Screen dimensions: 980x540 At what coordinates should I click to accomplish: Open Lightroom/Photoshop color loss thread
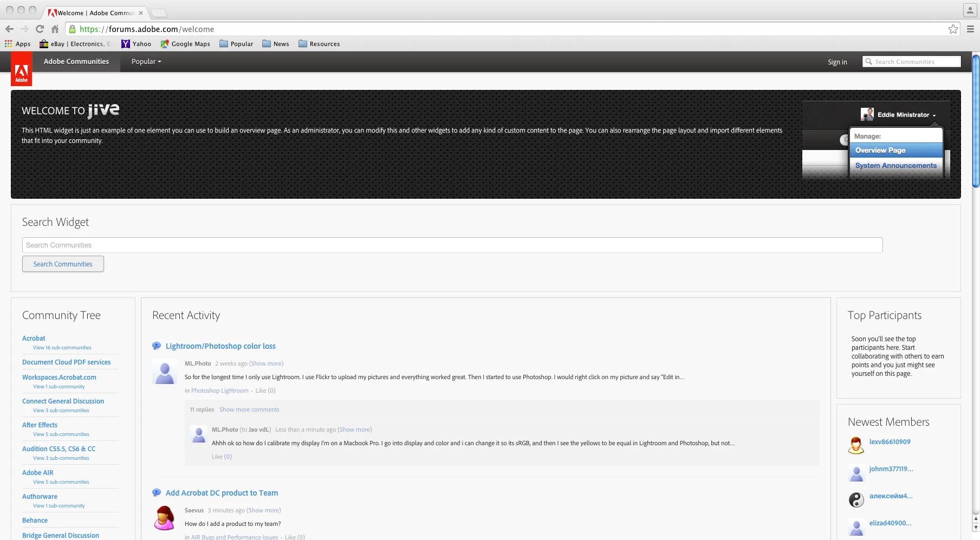[x=220, y=346]
